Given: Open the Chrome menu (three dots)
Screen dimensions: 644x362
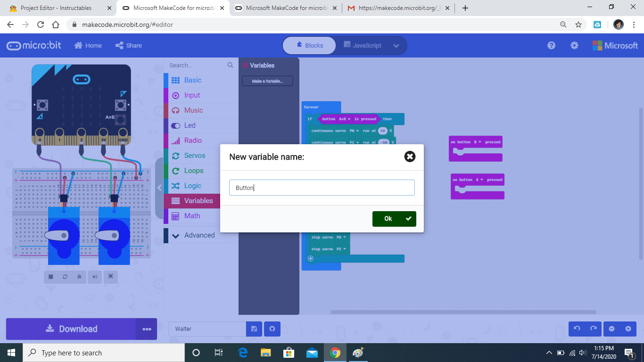Looking at the screenshot, I should point(634,25).
